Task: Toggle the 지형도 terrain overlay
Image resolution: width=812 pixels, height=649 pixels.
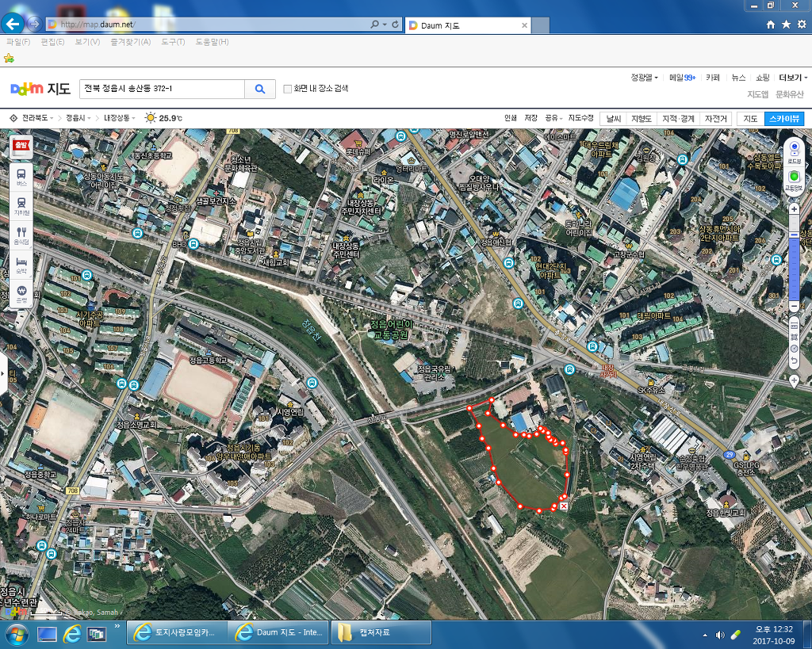Action: click(x=641, y=119)
